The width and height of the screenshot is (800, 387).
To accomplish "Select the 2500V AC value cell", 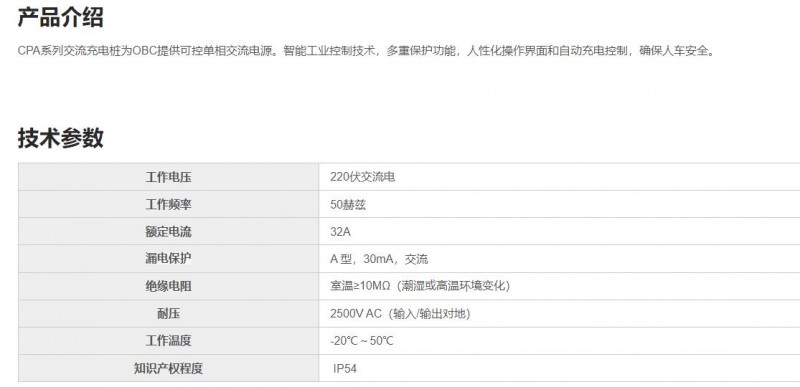I will (x=559, y=314).
